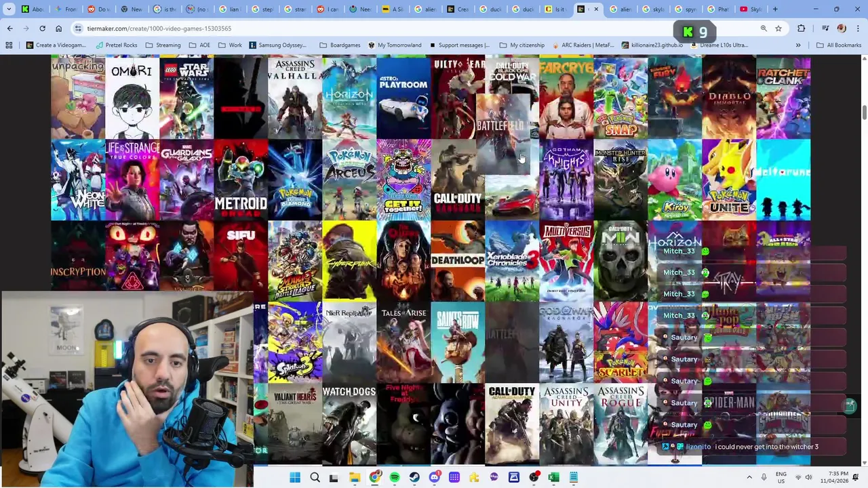This screenshot has height=488, width=868.
Task: Select the Assassin's Creed Unity cover
Action: click(x=566, y=424)
